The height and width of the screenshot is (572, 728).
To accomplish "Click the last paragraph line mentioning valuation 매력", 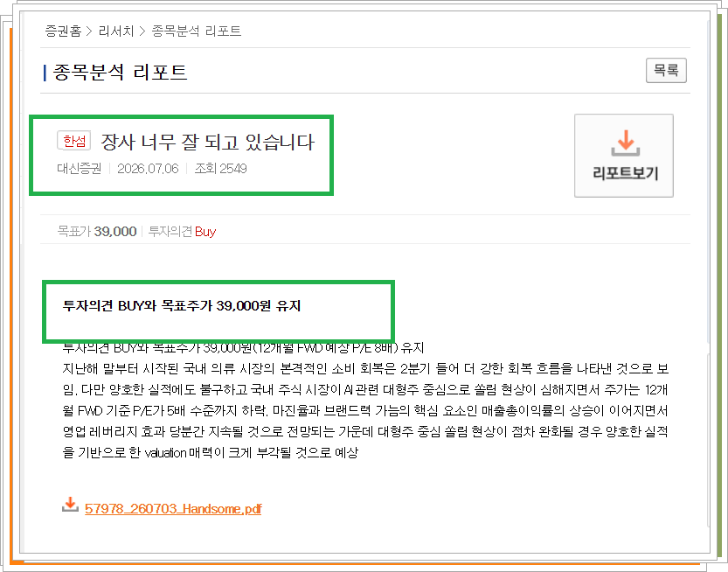I will (211, 452).
